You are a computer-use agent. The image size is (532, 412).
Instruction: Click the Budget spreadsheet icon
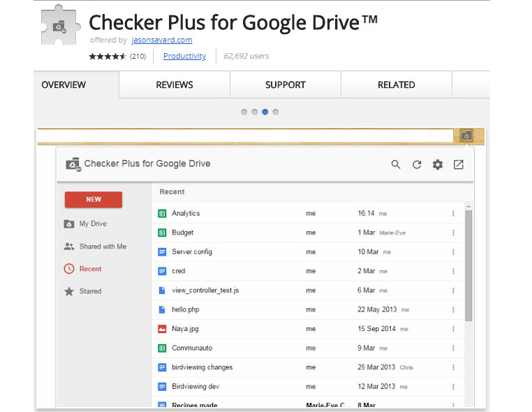(162, 233)
